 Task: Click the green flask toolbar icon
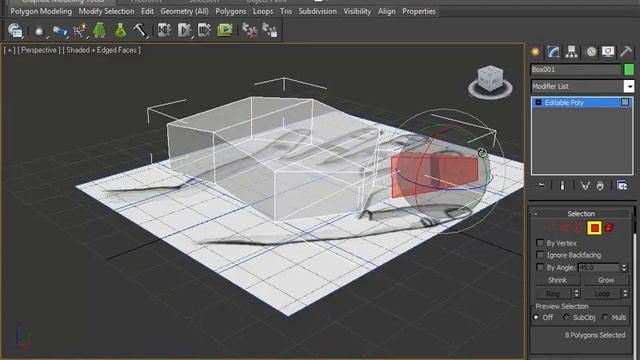pyautogui.click(x=120, y=31)
